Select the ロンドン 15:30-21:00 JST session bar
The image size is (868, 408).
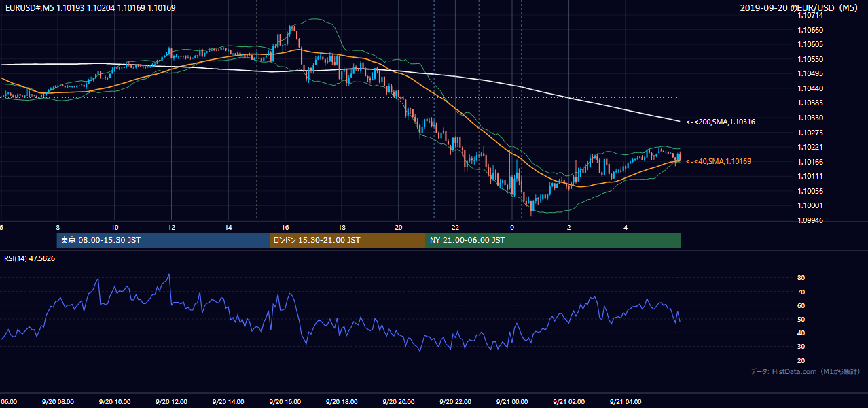click(348, 240)
